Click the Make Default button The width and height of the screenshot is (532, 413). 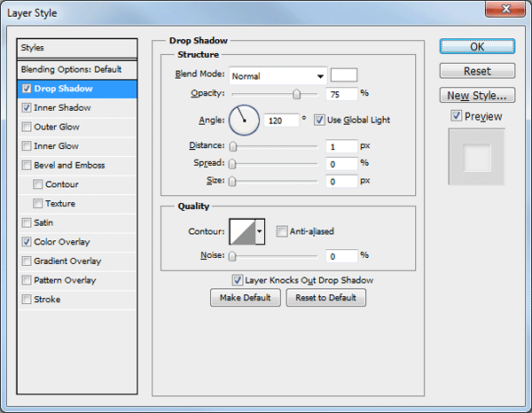[x=246, y=298]
